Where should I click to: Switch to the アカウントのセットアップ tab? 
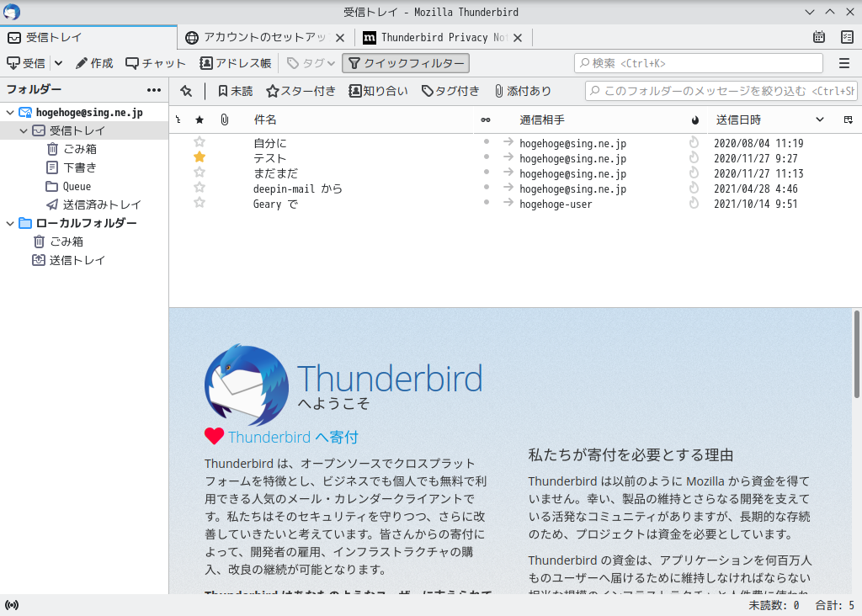(265, 37)
